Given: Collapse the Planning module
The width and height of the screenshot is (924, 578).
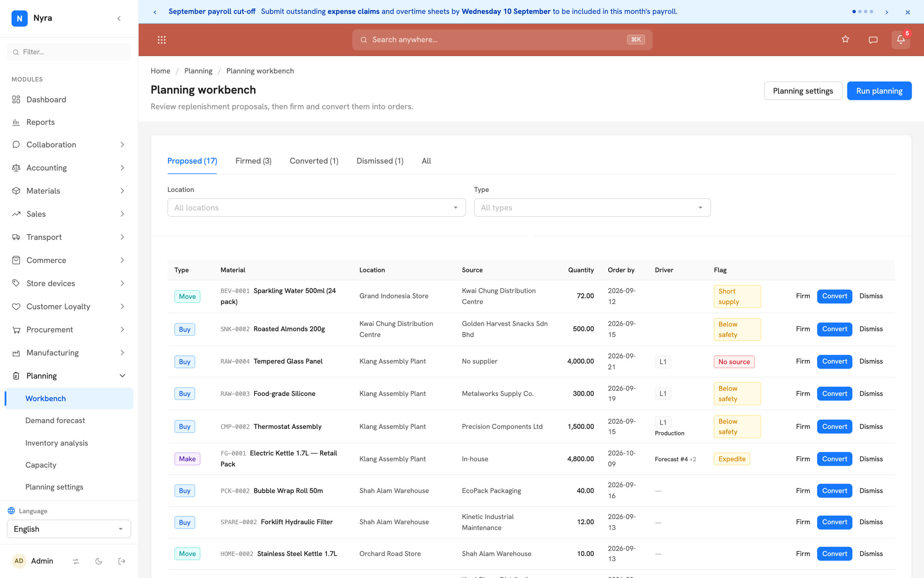Looking at the screenshot, I should tap(69, 376).
